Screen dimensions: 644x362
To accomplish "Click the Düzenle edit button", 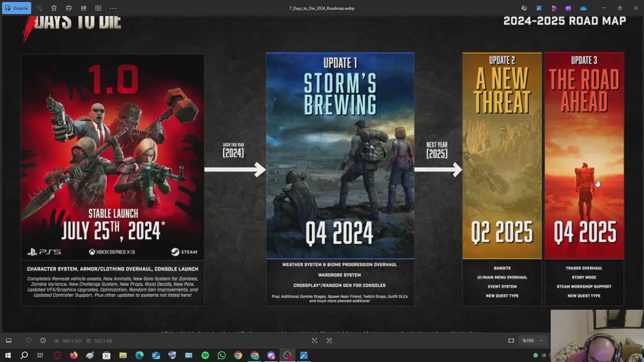I will coord(17,8).
